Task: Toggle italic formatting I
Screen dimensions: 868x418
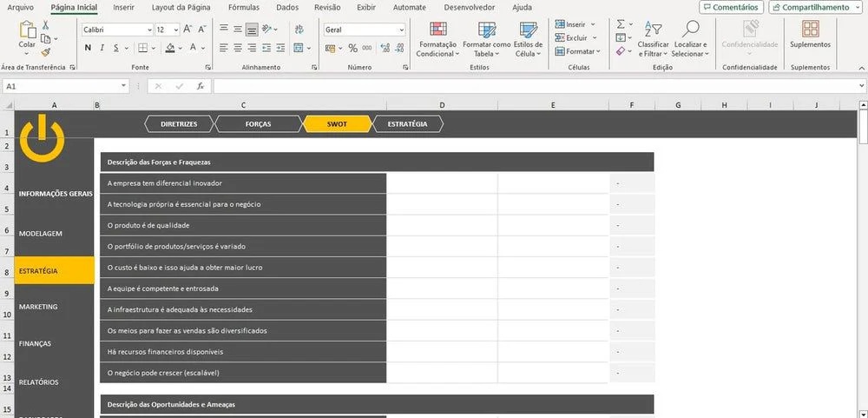Action: 102,48
